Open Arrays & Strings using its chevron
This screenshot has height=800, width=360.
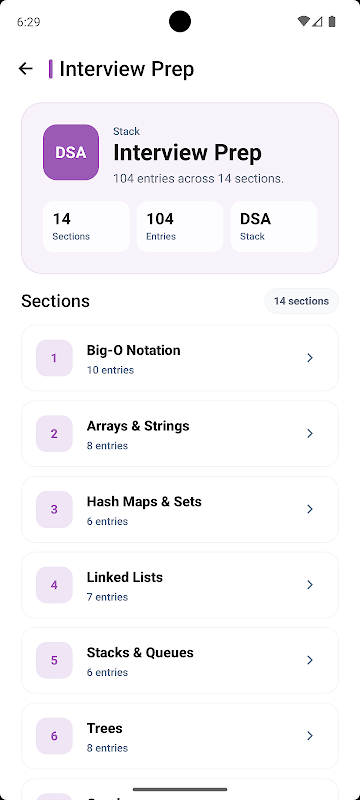[310, 434]
